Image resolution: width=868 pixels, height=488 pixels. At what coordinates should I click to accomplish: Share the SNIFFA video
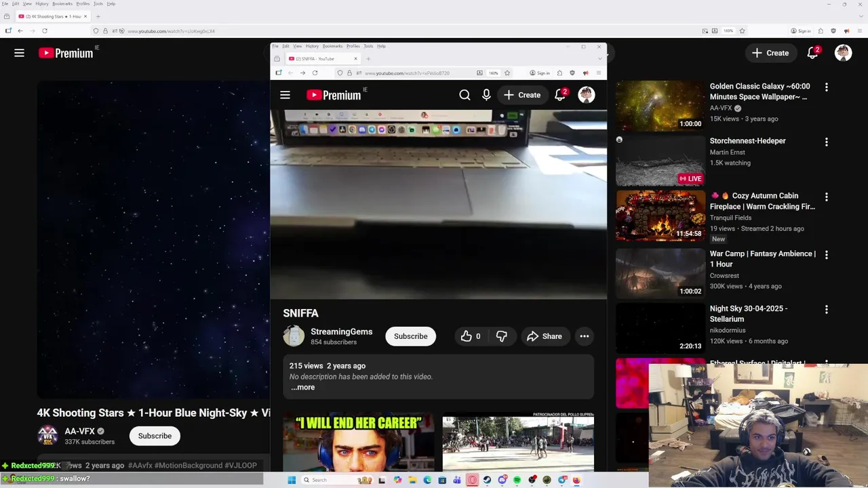[x=545, y=336]
